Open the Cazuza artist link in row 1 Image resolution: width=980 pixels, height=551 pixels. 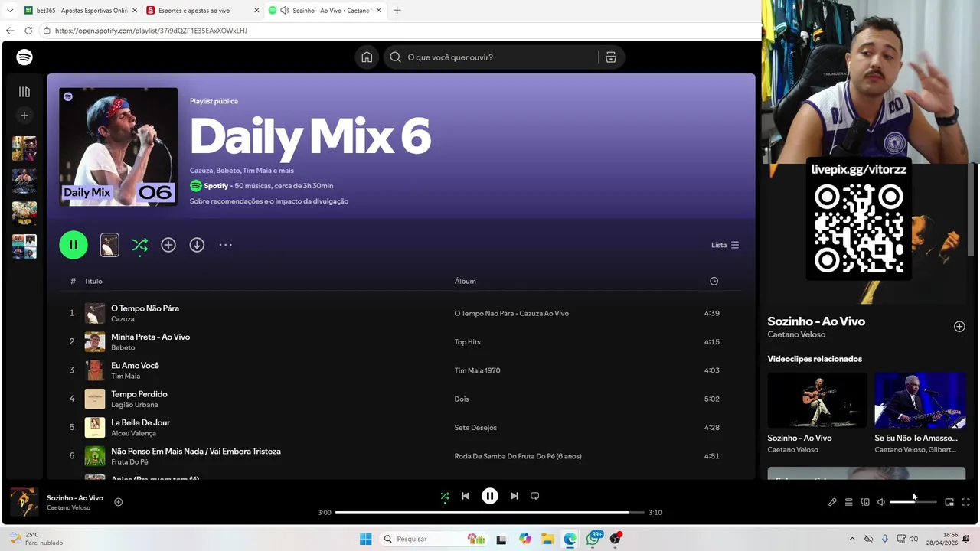pyautogui.click(x=122, y=319)
